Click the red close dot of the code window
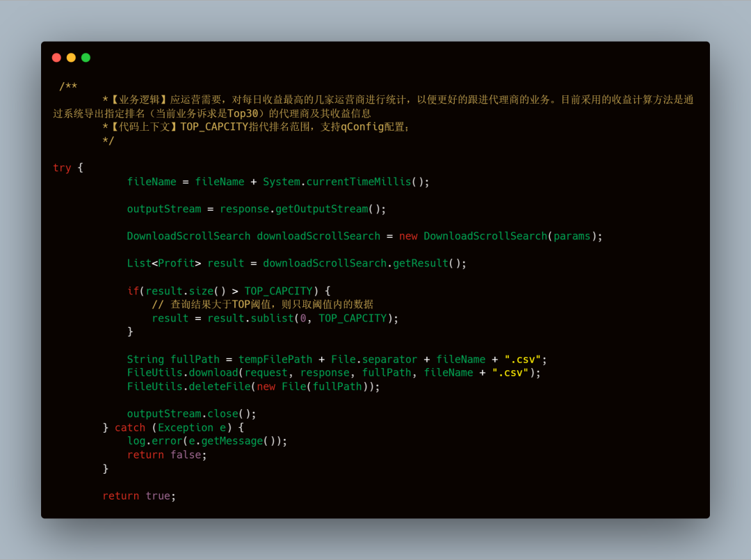The width and height of the screenshot is (751, 560). (x=56, y=58)
